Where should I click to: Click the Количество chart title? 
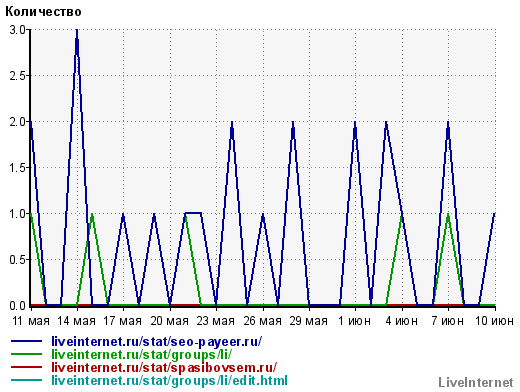coord(43,12)
